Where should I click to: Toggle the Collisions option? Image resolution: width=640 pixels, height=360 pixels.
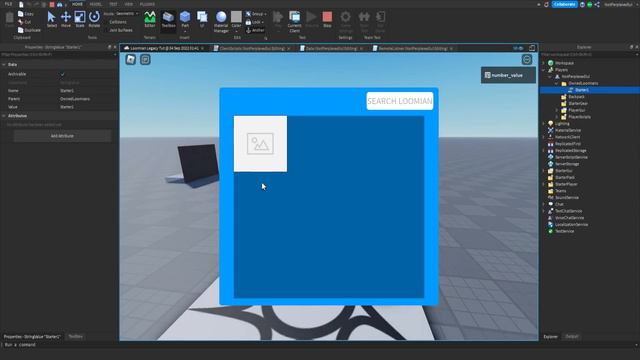point(118,22)
